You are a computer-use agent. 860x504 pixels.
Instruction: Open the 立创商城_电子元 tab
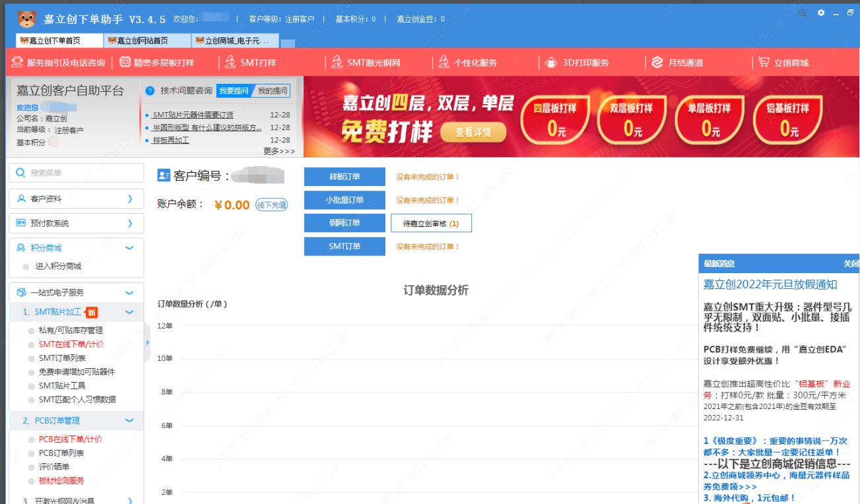point(235,41)
